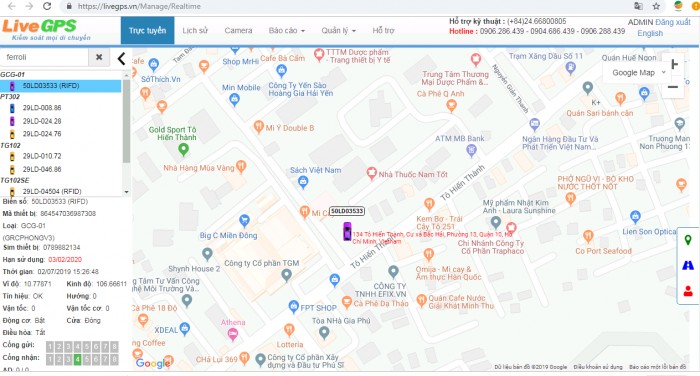Viewport: 700px width, 376px height.
Task: Click the ATM MB Bank marker
Action: (x=471, y=151)
